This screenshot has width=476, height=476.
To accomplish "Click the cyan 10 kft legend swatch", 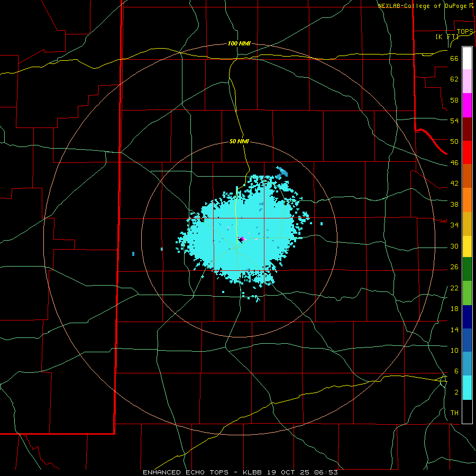I will point(467,388).
